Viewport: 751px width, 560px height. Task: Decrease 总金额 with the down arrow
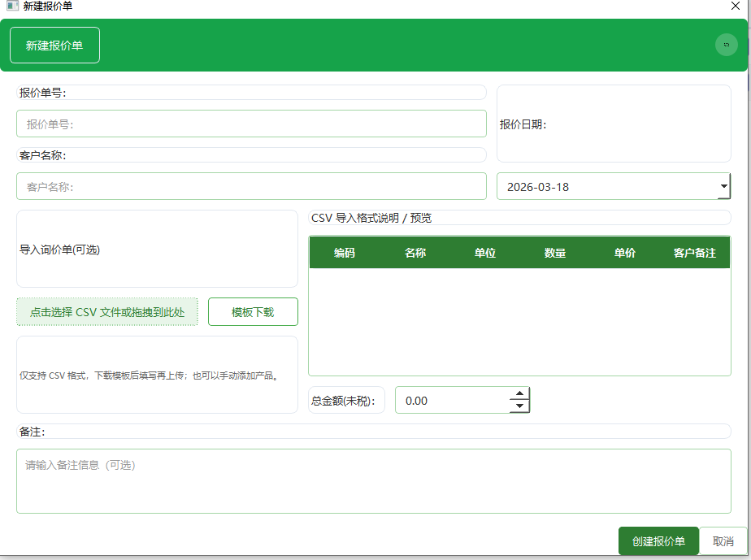click(x=519, y=406)
